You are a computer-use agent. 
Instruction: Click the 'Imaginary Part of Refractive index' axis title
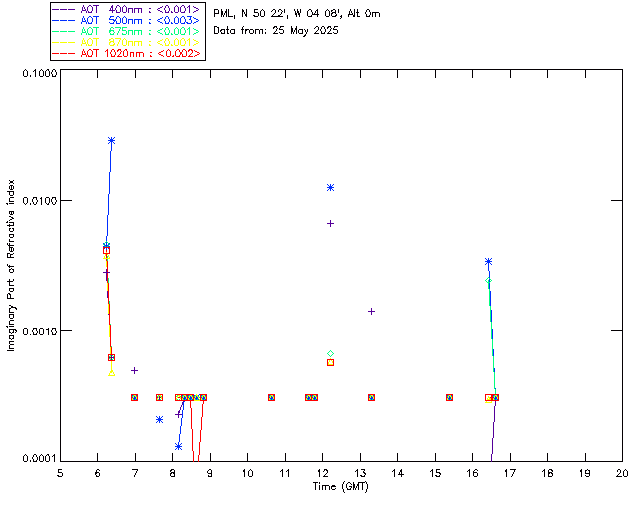pyautogui.click(x=11, y=265)
